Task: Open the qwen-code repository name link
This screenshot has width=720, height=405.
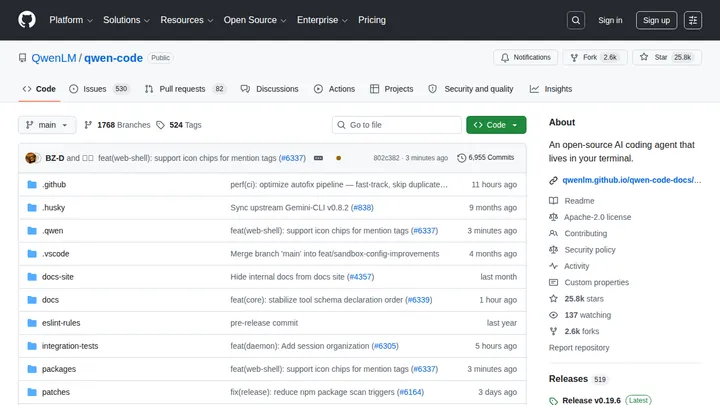Action: tap(113, 58)
